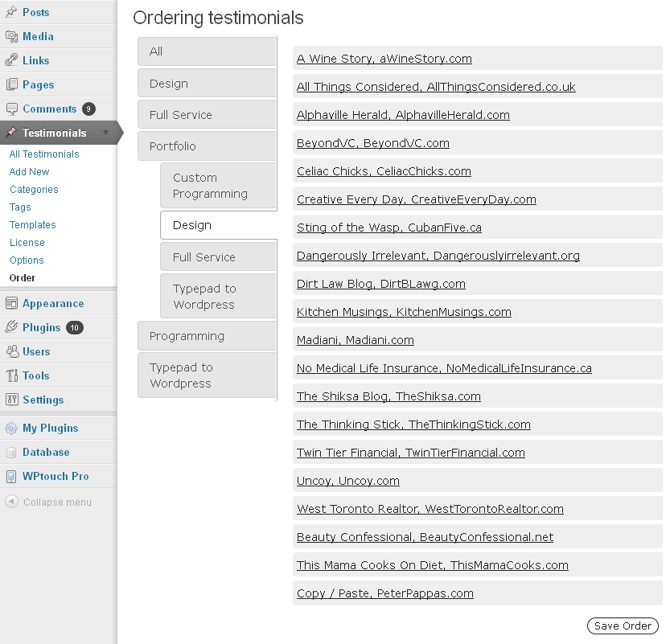Click the Collapse menu arrow icon
This screenshot has height=644, width=670.
[x=11, y=502]
